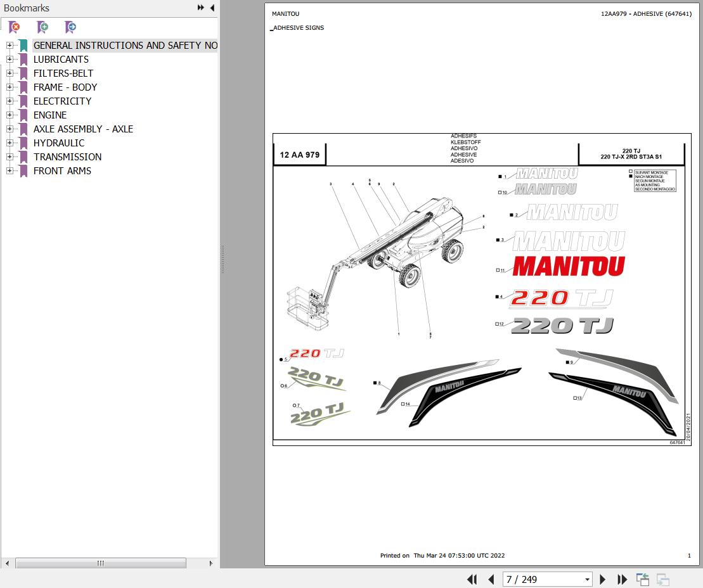Expand the TRANSMISSION bookmark node

(x=10, y=157)
